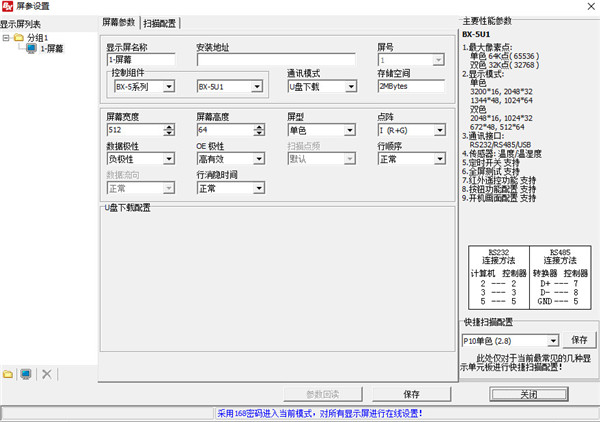Increase 屏幕高度 with up spinner arrow
600x422 pixels.
(259, 127)
